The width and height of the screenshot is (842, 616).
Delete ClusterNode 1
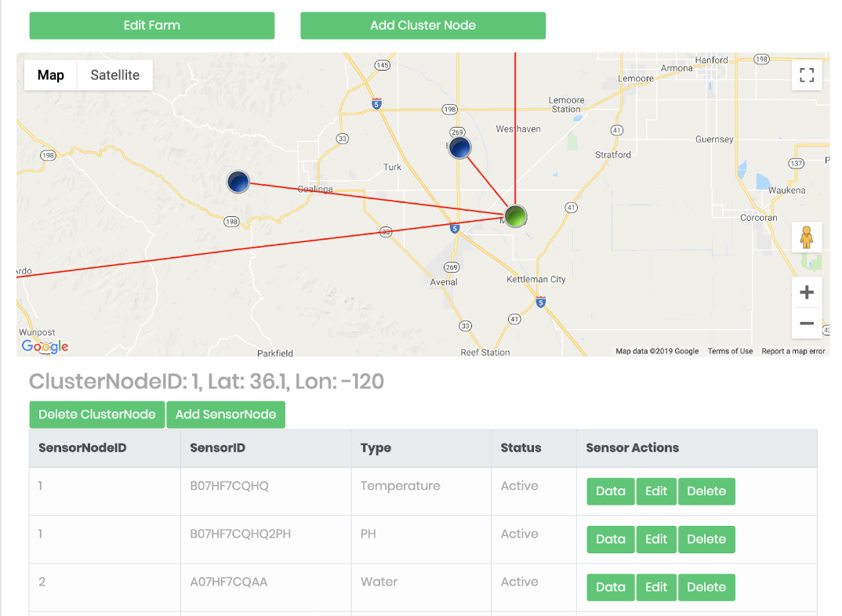point(96,415)
